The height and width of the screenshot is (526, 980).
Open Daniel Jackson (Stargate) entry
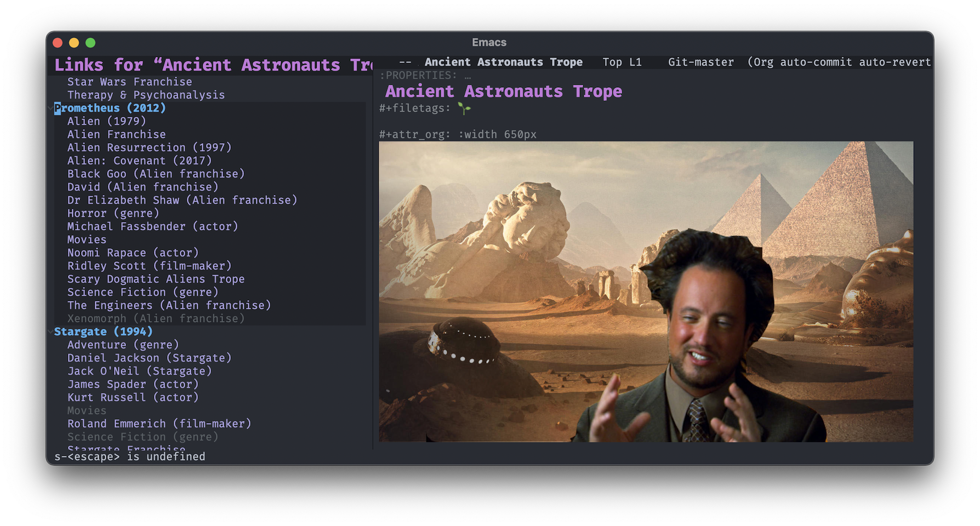150,358
